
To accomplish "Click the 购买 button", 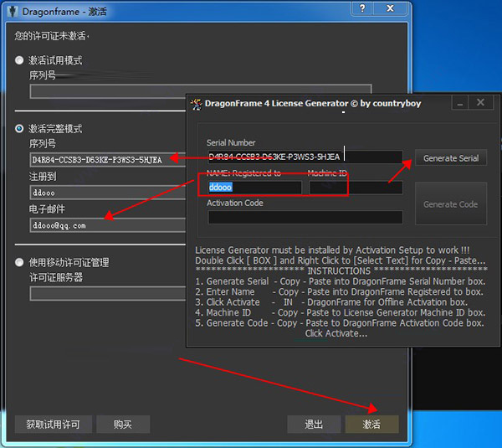I will point(122,425).
